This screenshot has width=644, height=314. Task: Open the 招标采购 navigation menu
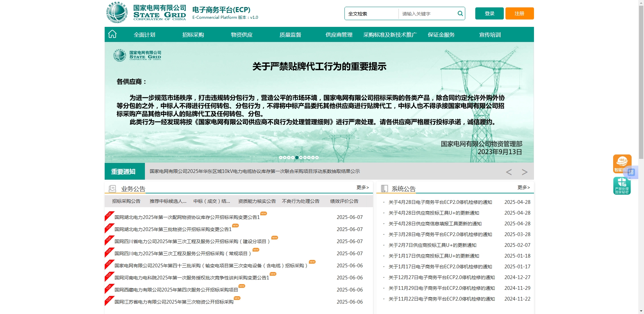coord(193,35)
